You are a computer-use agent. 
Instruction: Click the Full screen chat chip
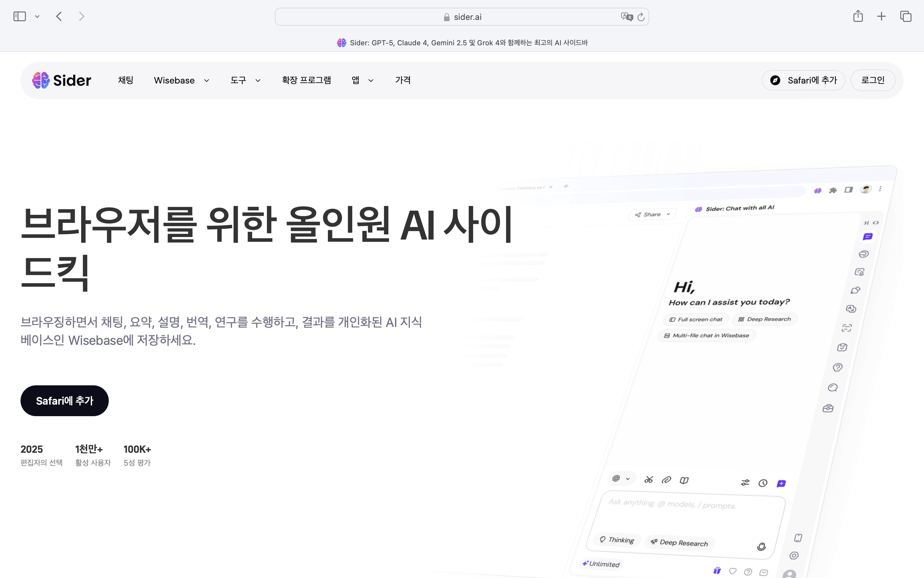pyautogui.click(x=696, y=320)
